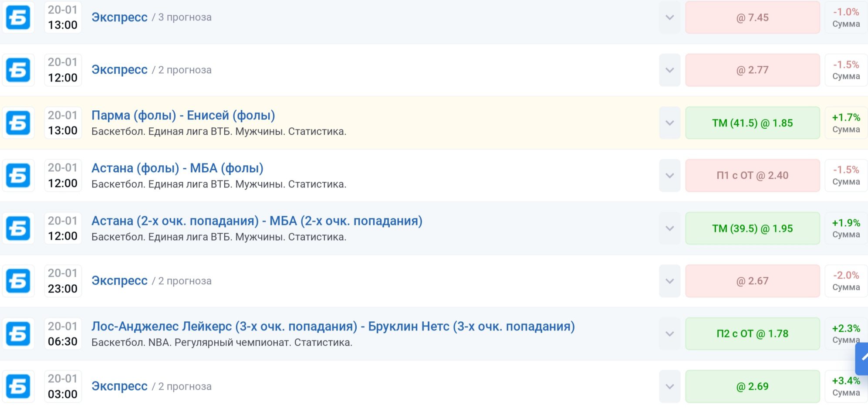
Task: Expand Астана (фолы) - МБА row details
Action: 670,175
